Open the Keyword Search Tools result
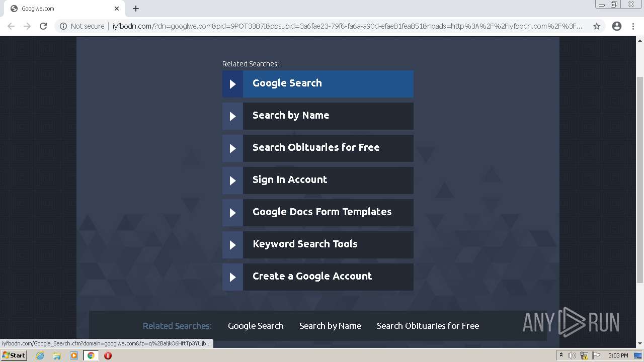 (318, 245)
